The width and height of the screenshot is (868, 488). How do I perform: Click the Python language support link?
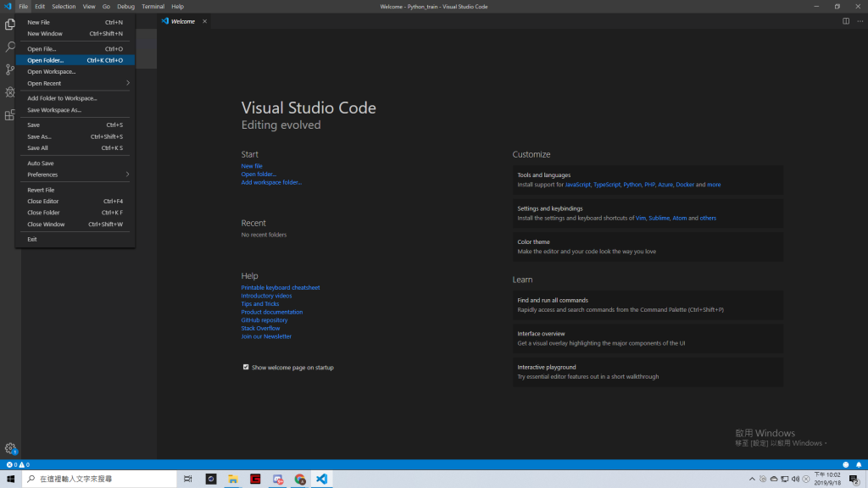pyautogui.click(x=632, y=185)
